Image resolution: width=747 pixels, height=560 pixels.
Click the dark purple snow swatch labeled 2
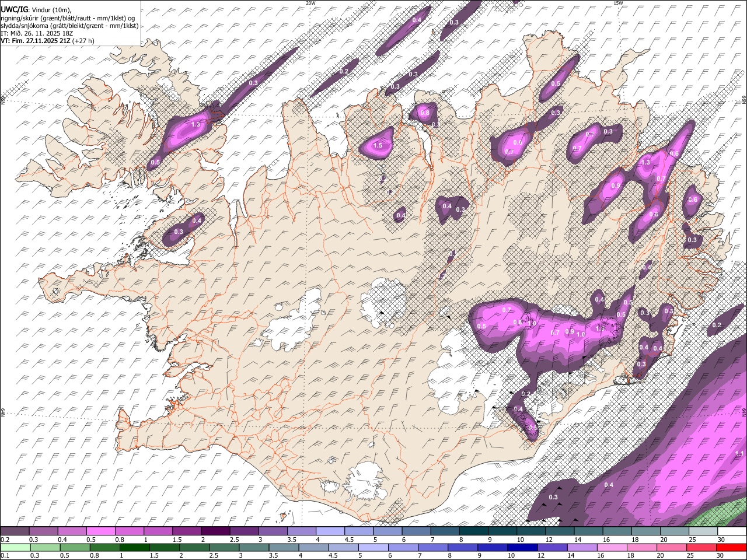click(215, 531)
